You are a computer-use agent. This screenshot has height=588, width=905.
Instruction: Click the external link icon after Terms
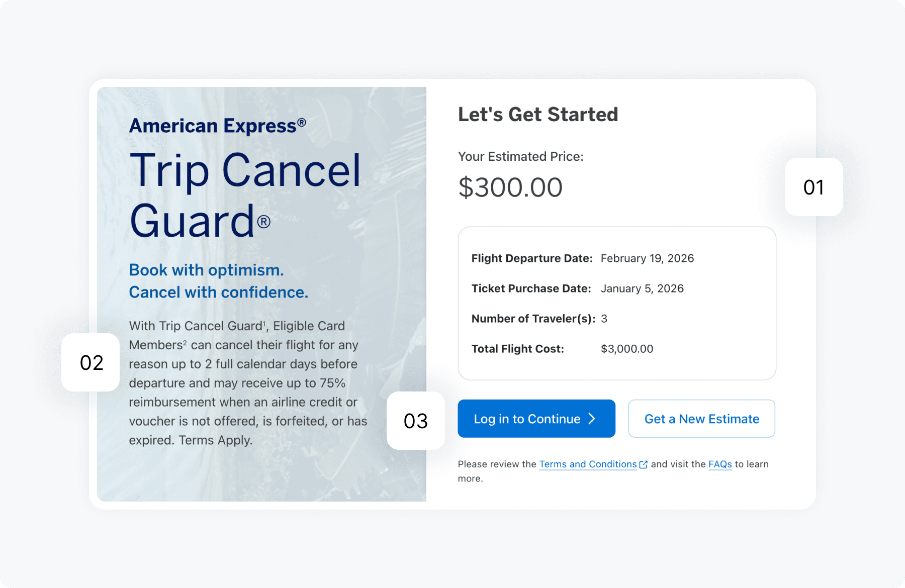[643, 465]
